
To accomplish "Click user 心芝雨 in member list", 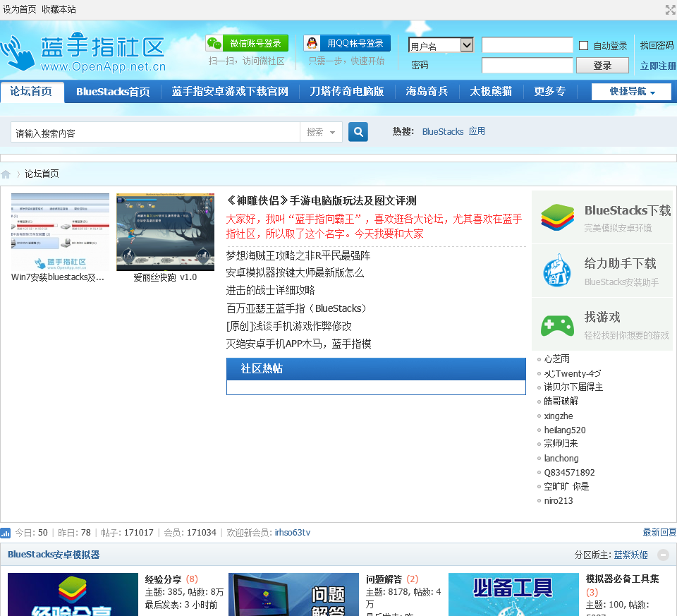I will 556,359.
